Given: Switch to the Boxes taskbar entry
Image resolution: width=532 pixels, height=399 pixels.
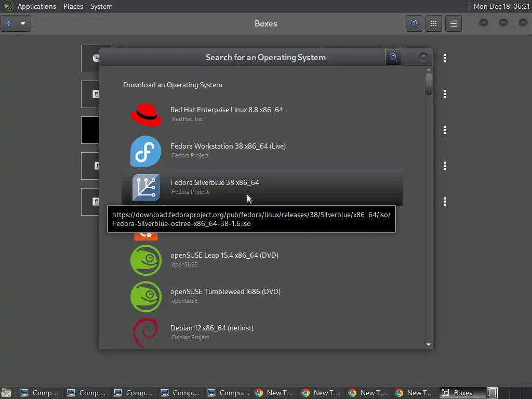Looking at the screenshot, I should pos(462,393).
